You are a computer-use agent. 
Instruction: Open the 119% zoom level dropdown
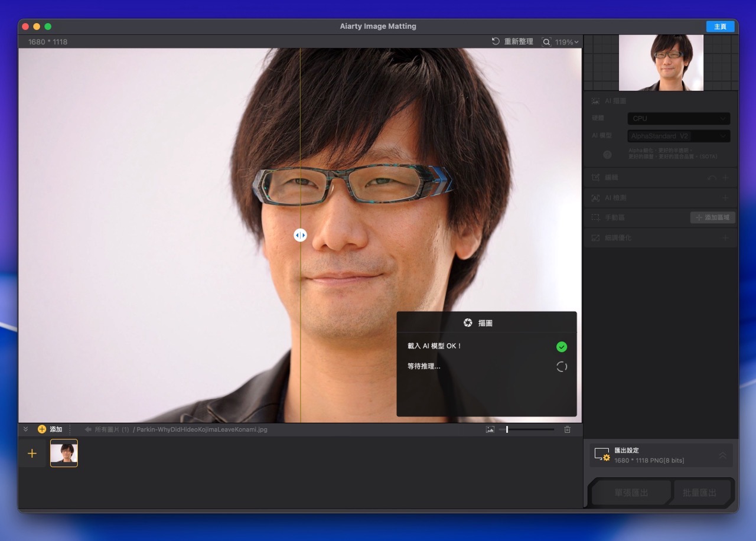point(564,42)
